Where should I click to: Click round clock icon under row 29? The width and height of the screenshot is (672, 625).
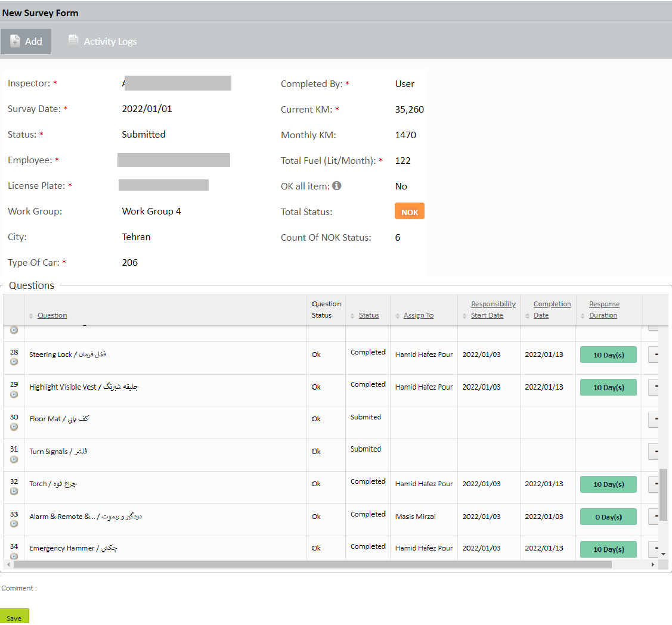(x=14, y=394)
